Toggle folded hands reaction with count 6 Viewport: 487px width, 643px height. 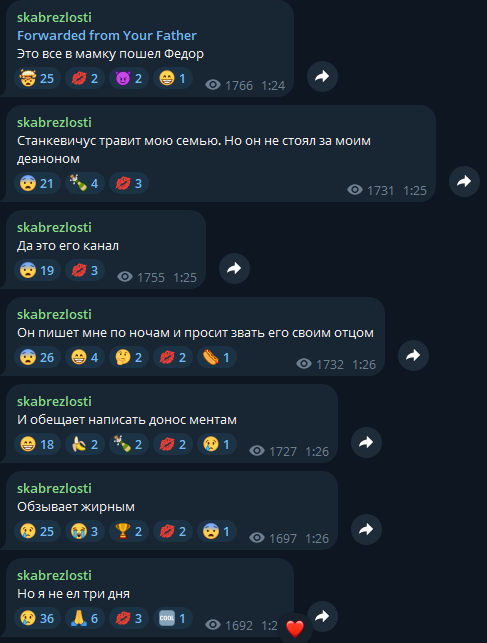tap(85, 618)
